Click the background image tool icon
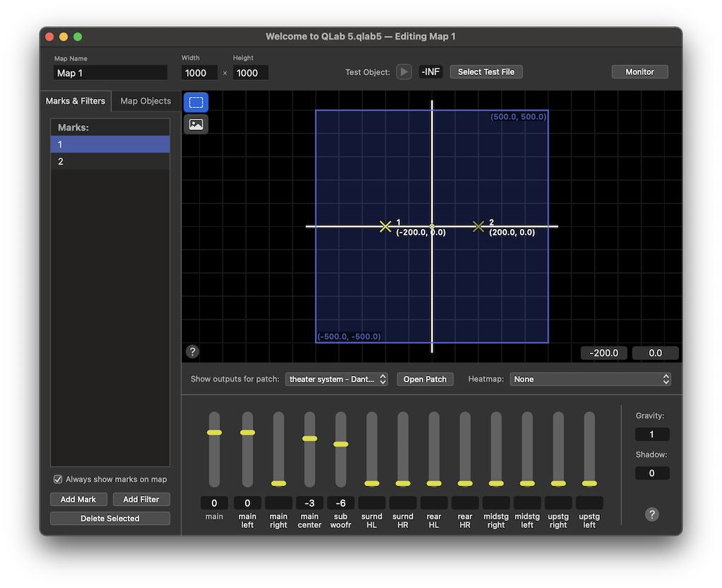722x588 pixels. (x=196, y=124)
